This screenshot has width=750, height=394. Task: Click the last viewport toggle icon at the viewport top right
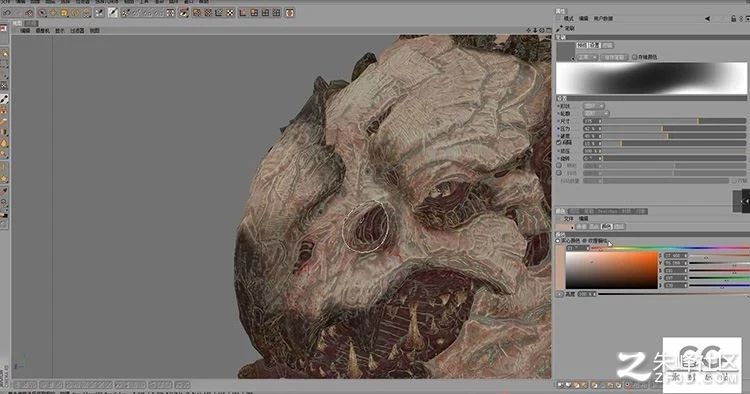[x=549, y=30]
